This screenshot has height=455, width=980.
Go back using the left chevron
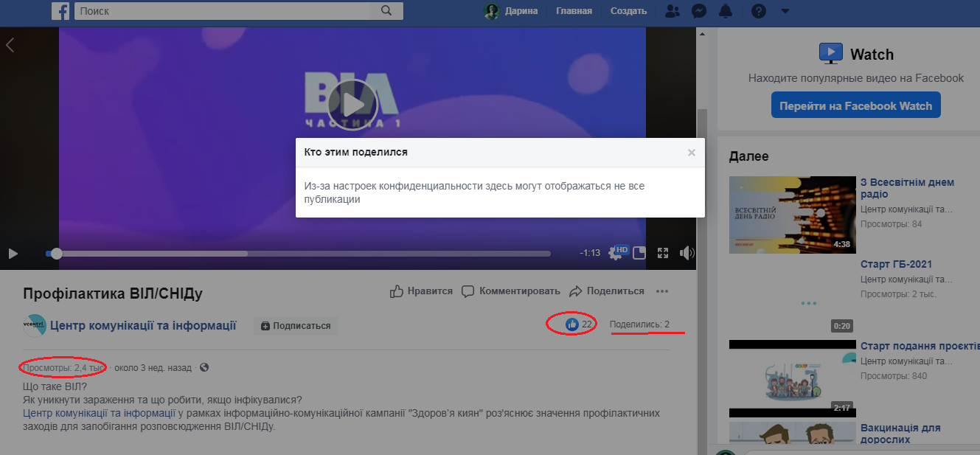point(10,45)
